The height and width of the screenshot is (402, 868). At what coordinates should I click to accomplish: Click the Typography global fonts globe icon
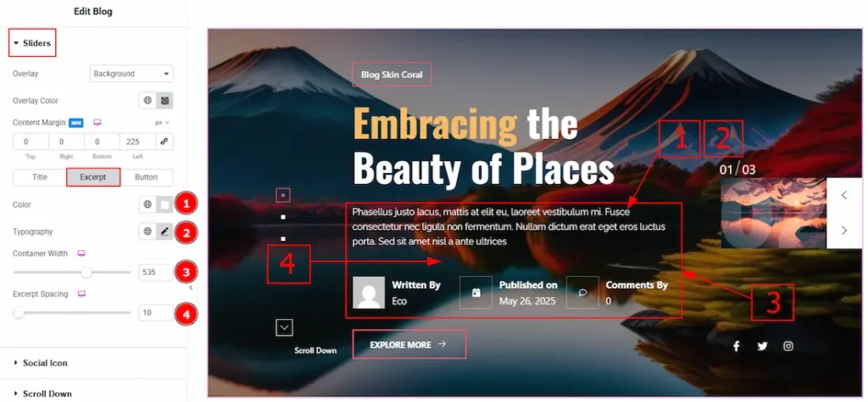[x=147, y=232]
